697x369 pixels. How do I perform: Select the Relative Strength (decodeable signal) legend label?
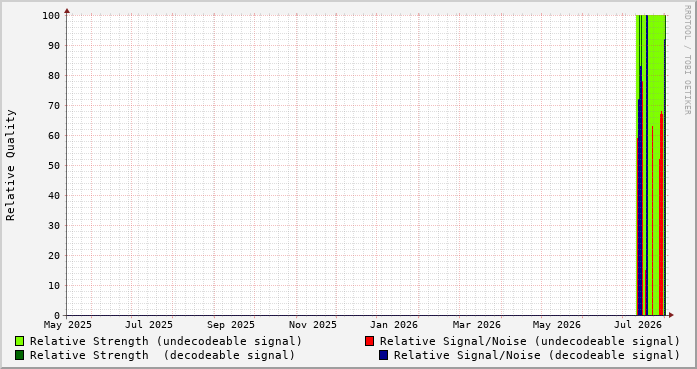click(162, 355)
